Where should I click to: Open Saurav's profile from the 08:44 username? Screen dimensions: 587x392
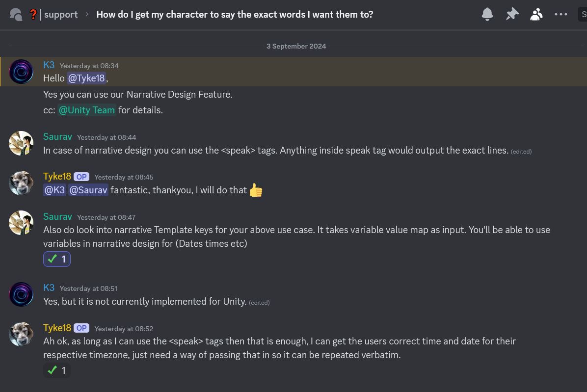point(57,137)
